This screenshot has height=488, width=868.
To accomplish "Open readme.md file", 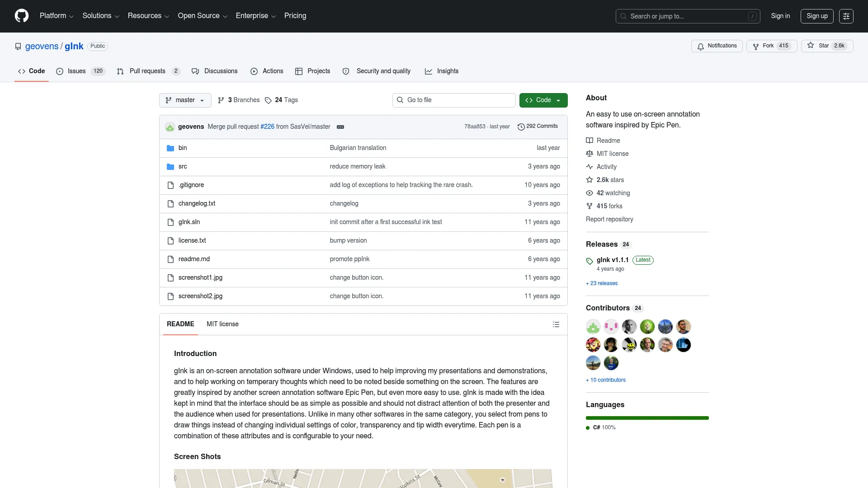I will (194, 259).
